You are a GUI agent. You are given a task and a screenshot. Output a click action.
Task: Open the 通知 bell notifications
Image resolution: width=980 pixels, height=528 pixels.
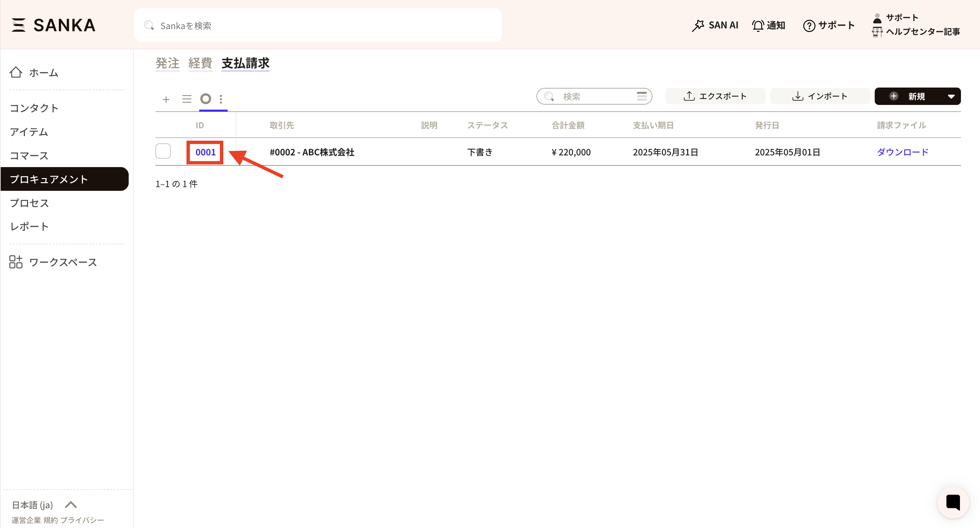(768, 25)
